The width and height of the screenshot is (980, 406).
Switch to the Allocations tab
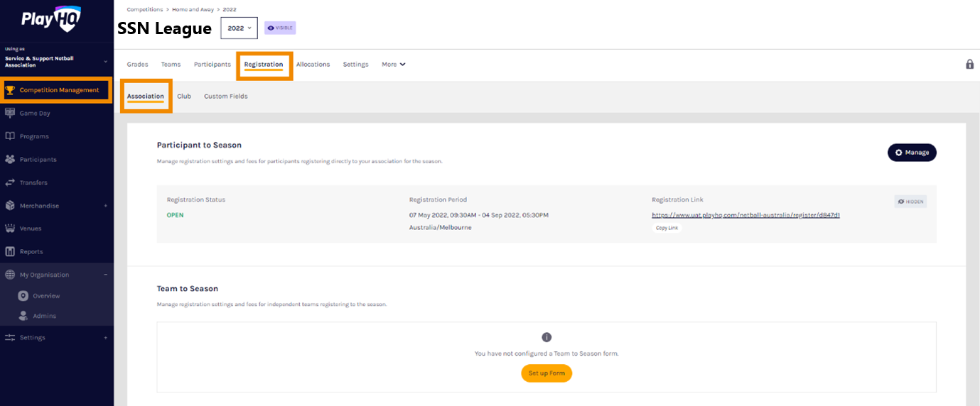click(x=313, y=65)
